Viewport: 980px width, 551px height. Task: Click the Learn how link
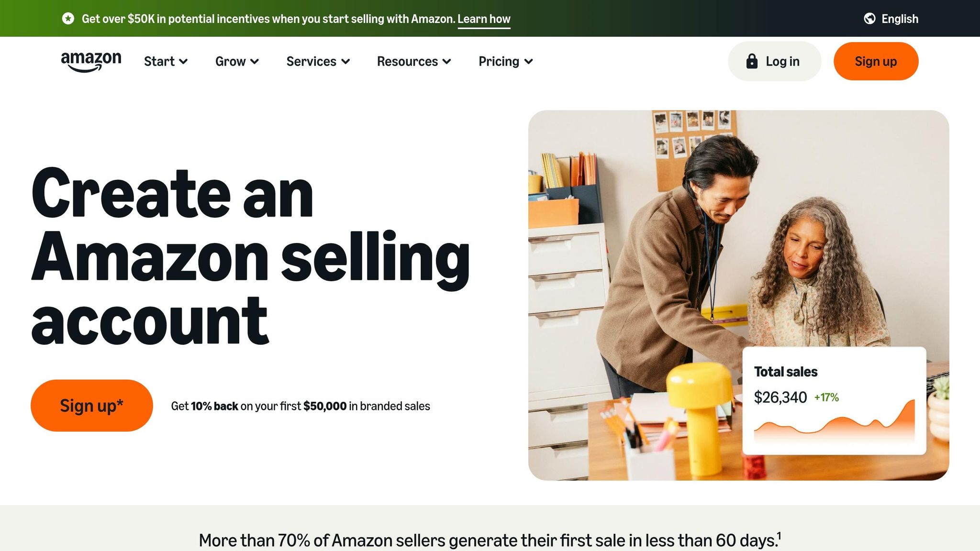[x=484, y=19]
